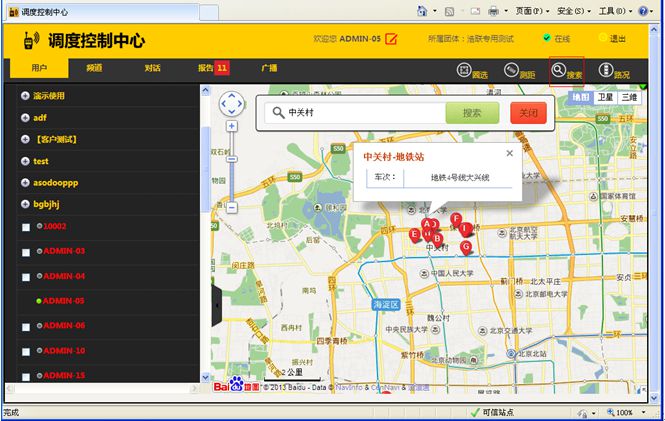Expand the bgbjhj group
Screen dimensions: 665x421
(x=25, y=204)
